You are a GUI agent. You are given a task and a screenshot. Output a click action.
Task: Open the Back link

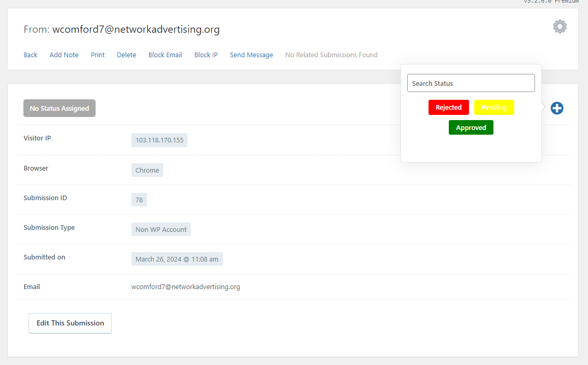coord(30,55)
